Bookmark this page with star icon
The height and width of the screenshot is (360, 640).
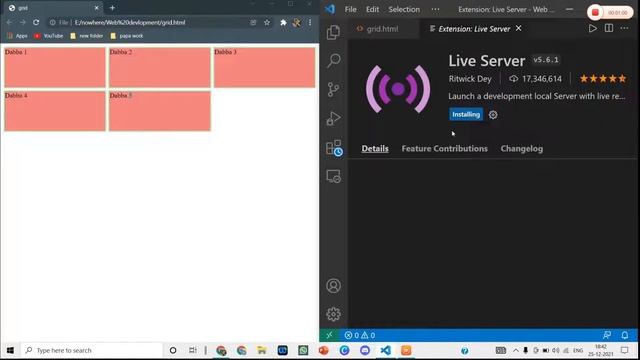click(267, 22)
